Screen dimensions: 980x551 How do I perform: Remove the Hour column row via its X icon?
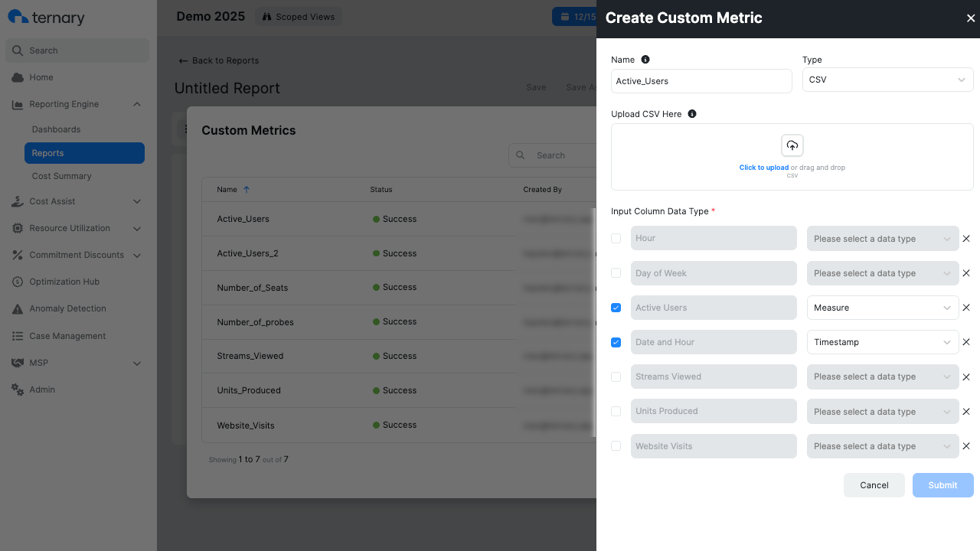(965, 238)
